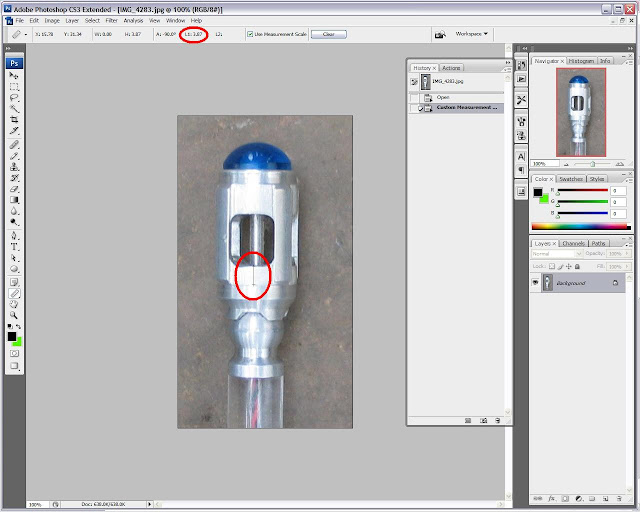The width and height of the screenshot is (640, 512).
Task: Open the Workspace dropdown
Action: click(471, 34)
